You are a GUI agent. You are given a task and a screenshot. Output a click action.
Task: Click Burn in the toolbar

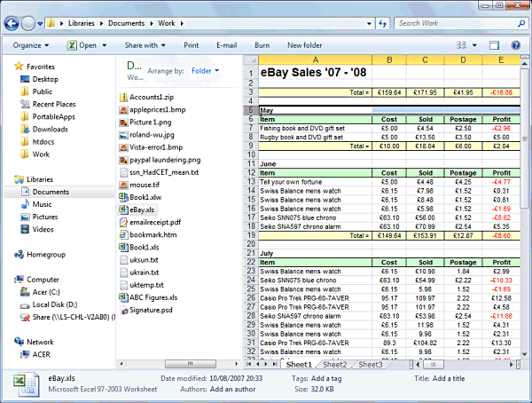tap(262, 45)
